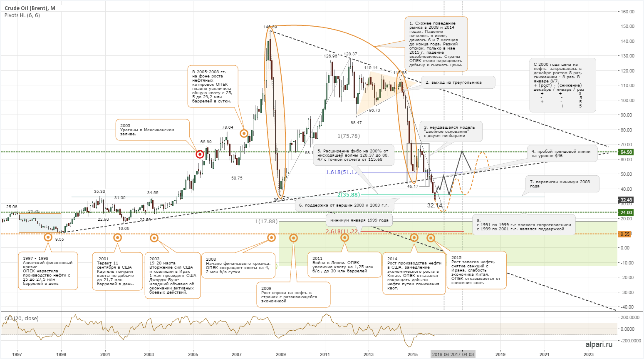Click the orange circle marker linked to the 2009 callout
The width and height of the screenshot is (644, 359).
293,238
